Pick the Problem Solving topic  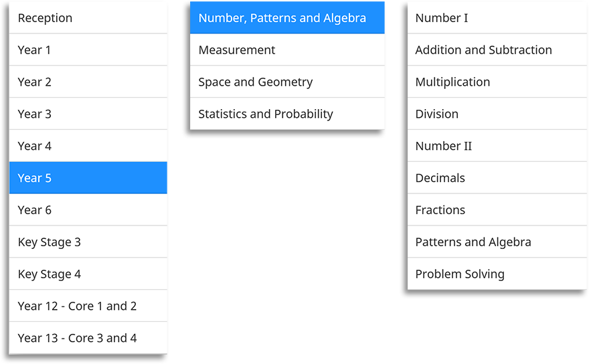pos(460,274)
